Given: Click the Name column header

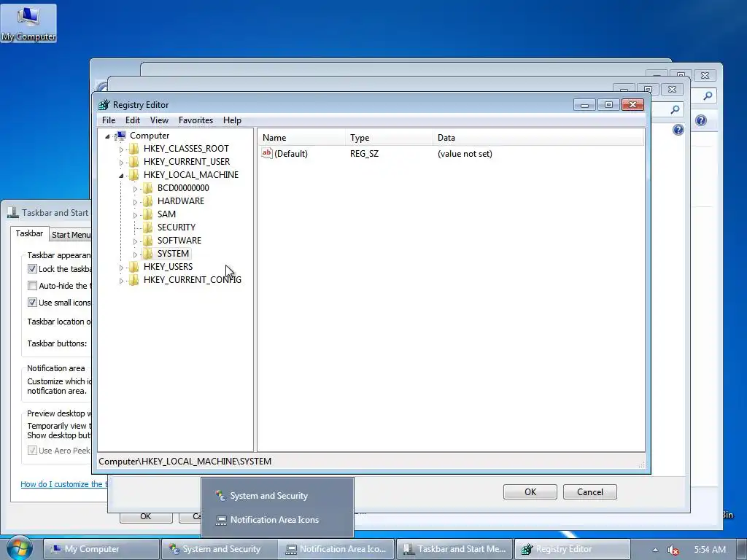Looking at the screenshot, I should (302, 138).
